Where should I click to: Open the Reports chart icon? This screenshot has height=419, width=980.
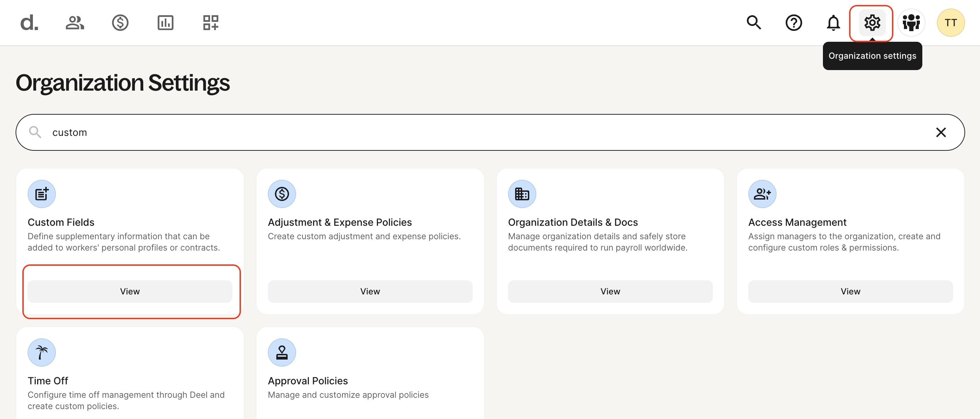click(166, 23)
